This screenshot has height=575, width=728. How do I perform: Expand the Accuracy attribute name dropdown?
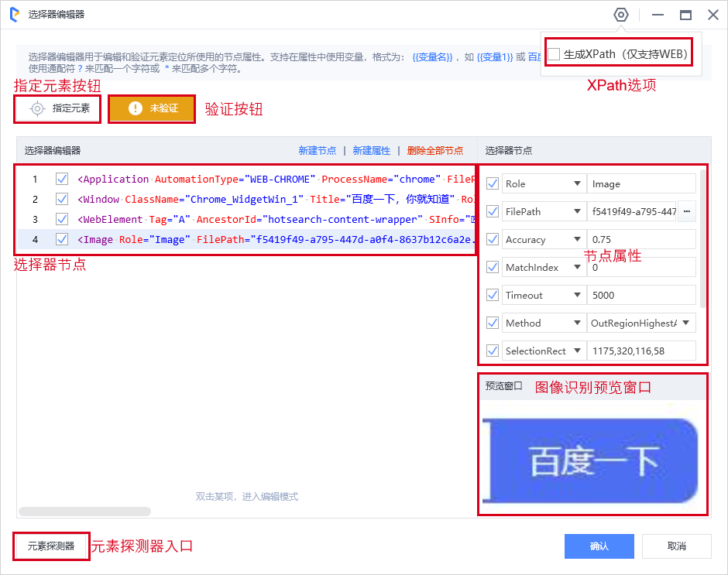(577, 240)
